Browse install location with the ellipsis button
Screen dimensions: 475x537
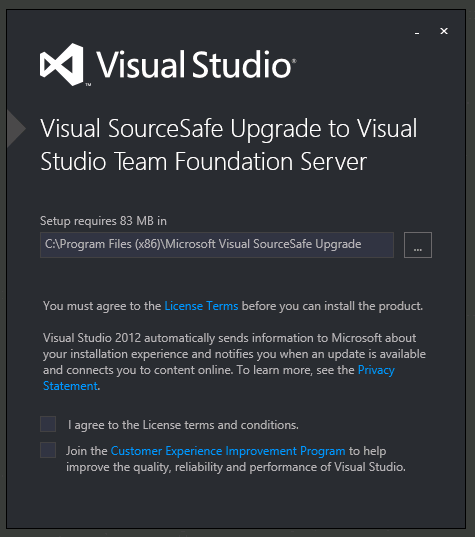(418, 245)
